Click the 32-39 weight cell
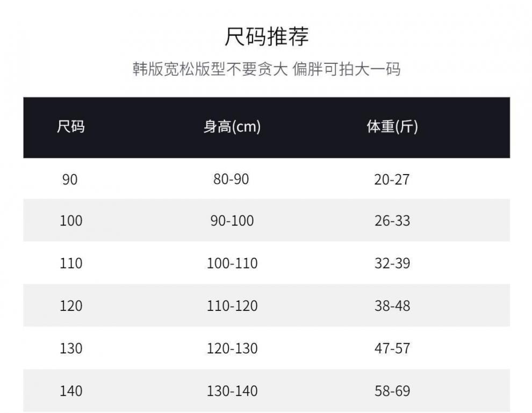The width and height of the screenshot is (532, 413). pyautogui.click(x=392, y=263)
